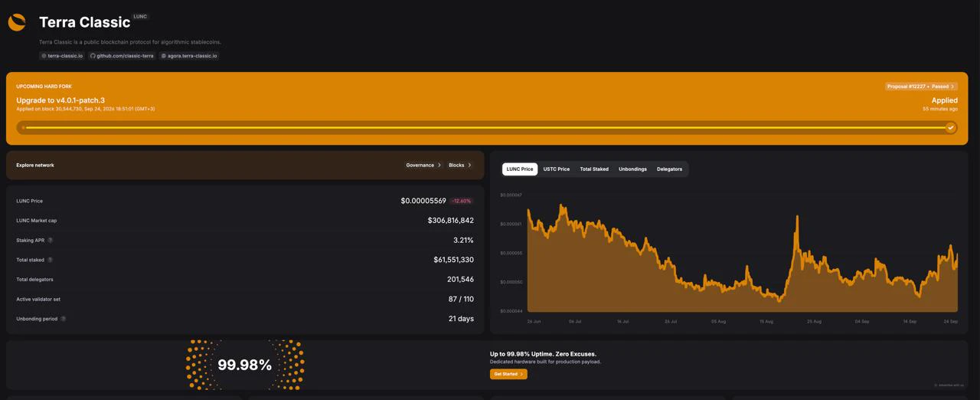The height and width of the screenshot is (400, 980).
Task: Open the terra-classic.io website link
Action: 62,56
